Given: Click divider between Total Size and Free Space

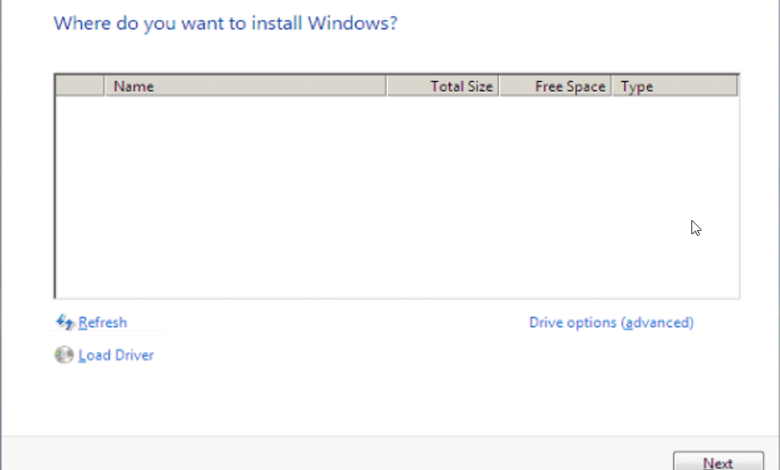Looking at the screenshot, I should pos(498,86).
